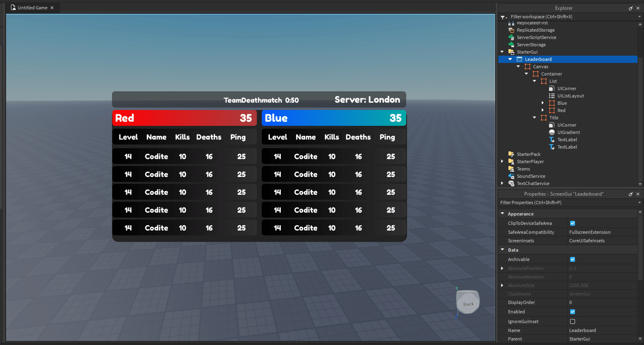Click the ServerScriptService cloud icon
This screenshot has height=345, width=644.
(x=511, y=37)
